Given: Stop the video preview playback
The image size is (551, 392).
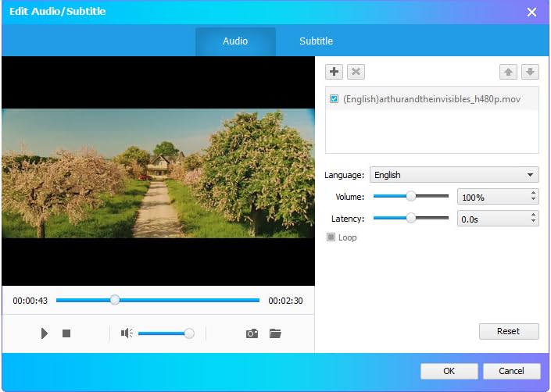Looking at the screenshot, I should tap(66, 333).
